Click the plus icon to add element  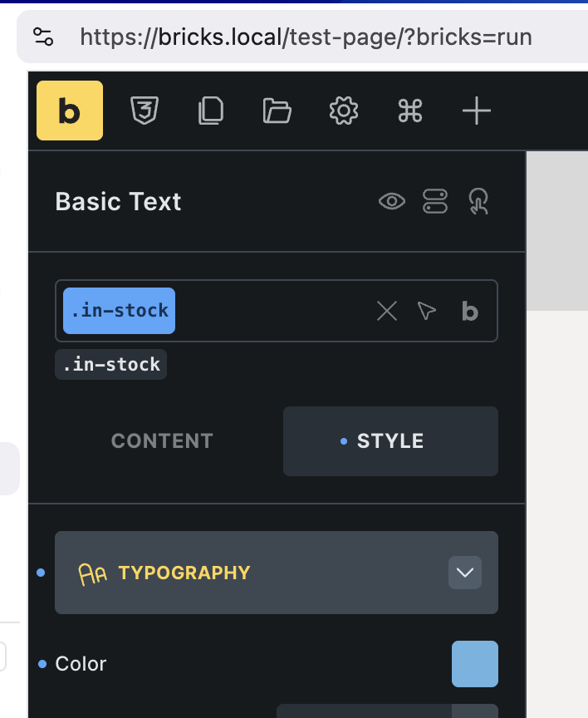coord(477,111)
